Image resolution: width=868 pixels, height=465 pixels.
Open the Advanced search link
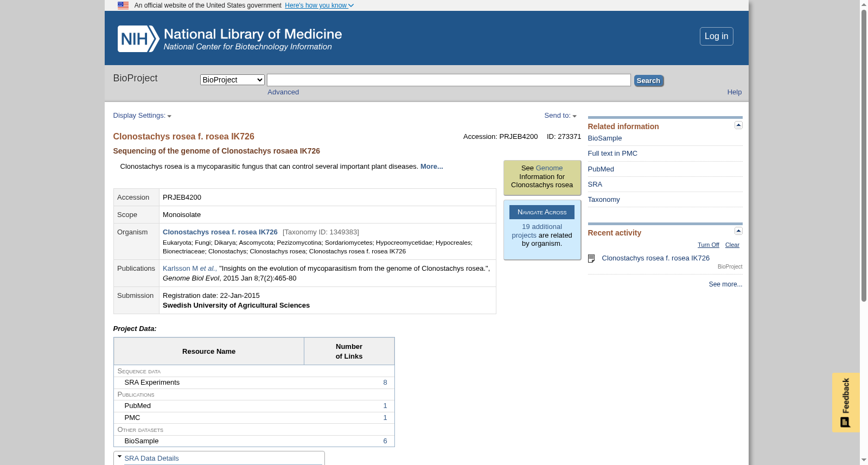[x=283, y=92]
